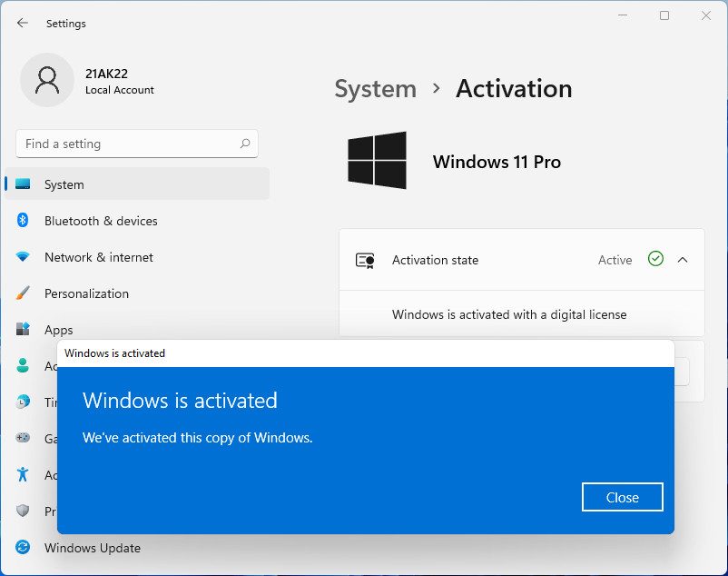Click the Network wifi icon

tap(23, 256)
